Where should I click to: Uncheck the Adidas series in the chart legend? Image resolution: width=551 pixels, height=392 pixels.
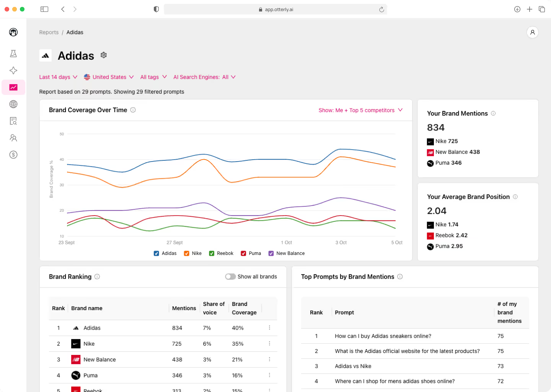pyautogui.click(x=156, y=253)
